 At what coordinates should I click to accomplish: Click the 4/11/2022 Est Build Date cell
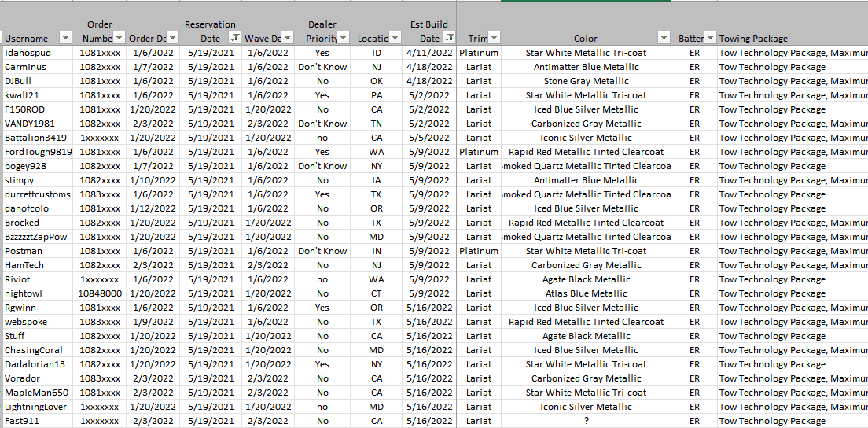point(429,53)
